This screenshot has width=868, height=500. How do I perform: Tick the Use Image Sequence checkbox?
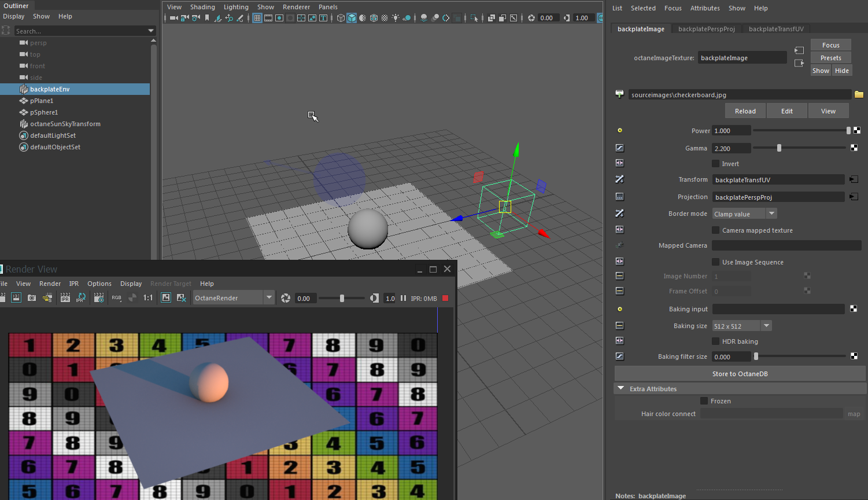pos(716,262)
